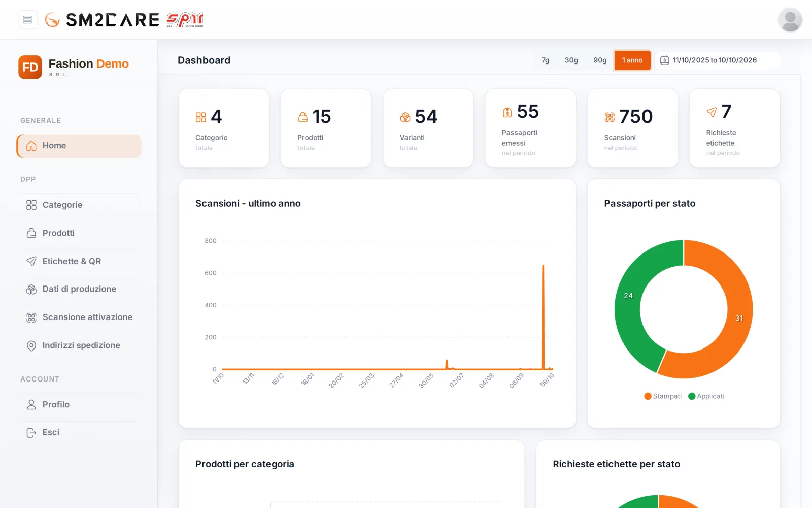This screenshot has width=812, height=508.
Task: Go to Prodotti page
Action: [x=80, y=233]
